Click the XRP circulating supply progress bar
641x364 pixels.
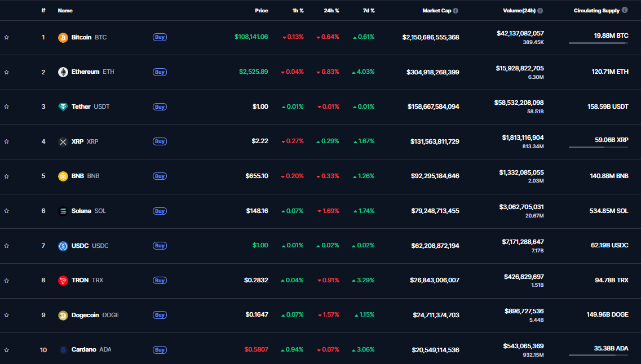(x=599, y=147)
